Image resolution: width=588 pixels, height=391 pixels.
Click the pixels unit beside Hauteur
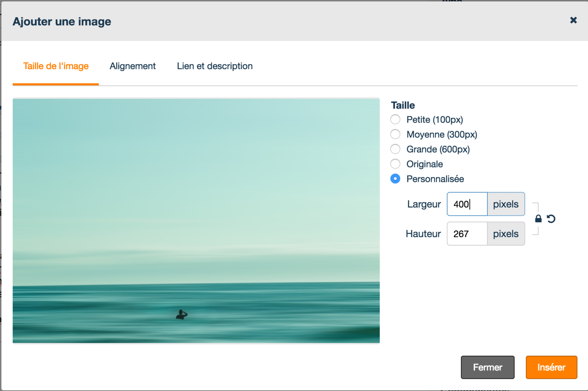[506, 234]
